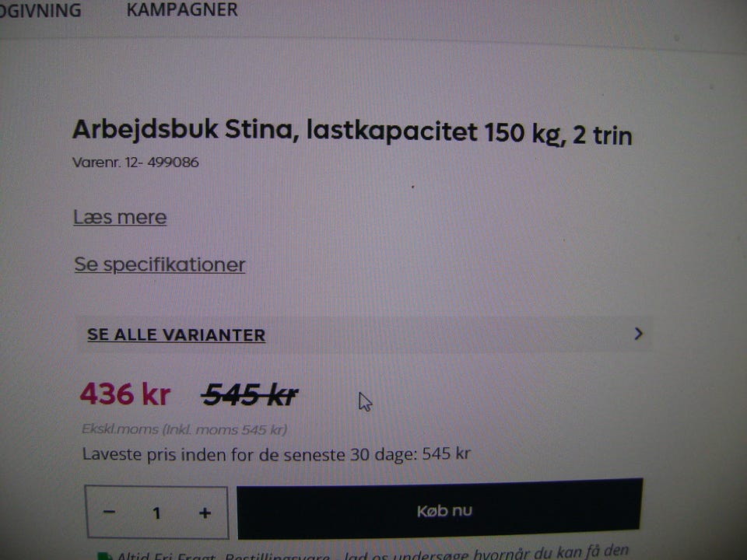747x560 pixels.
Task: Click the Arbejdsbuk Stina product title
Action: (x=352, y=132)
